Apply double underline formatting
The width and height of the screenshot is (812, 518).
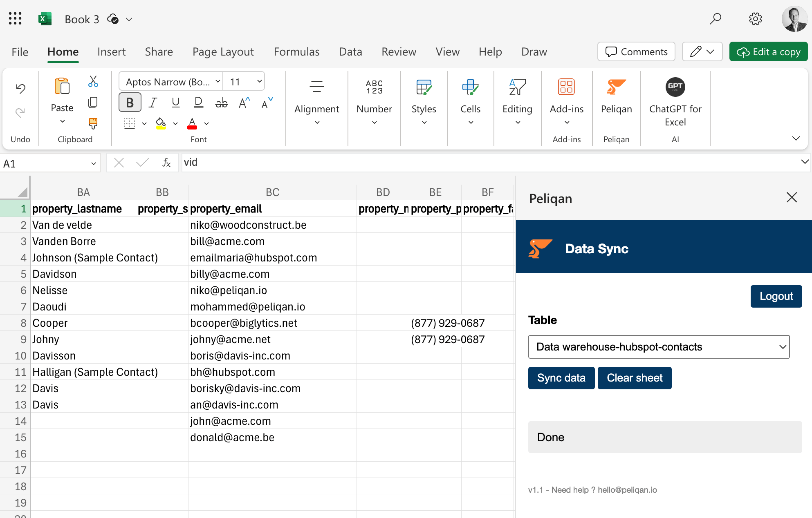(199, 103)
